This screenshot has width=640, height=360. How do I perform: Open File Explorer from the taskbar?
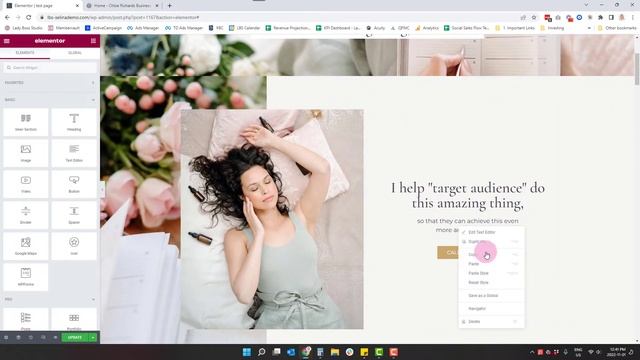click(x=335, y=352)
